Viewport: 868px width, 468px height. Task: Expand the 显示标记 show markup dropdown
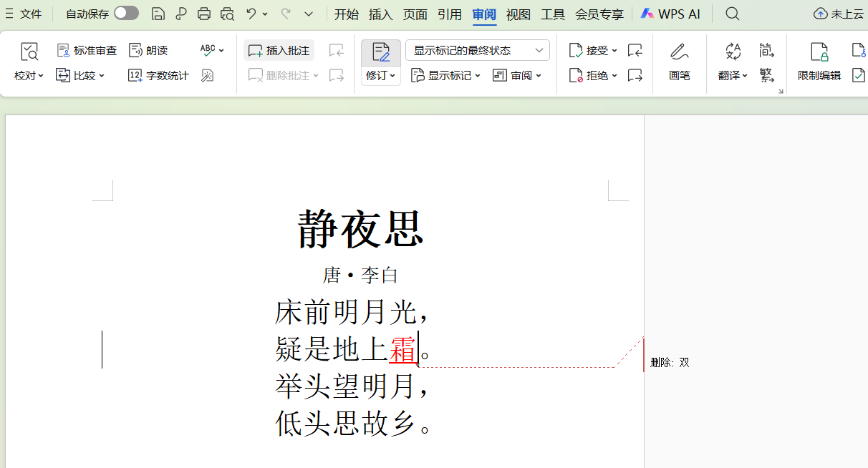(478, 76)
